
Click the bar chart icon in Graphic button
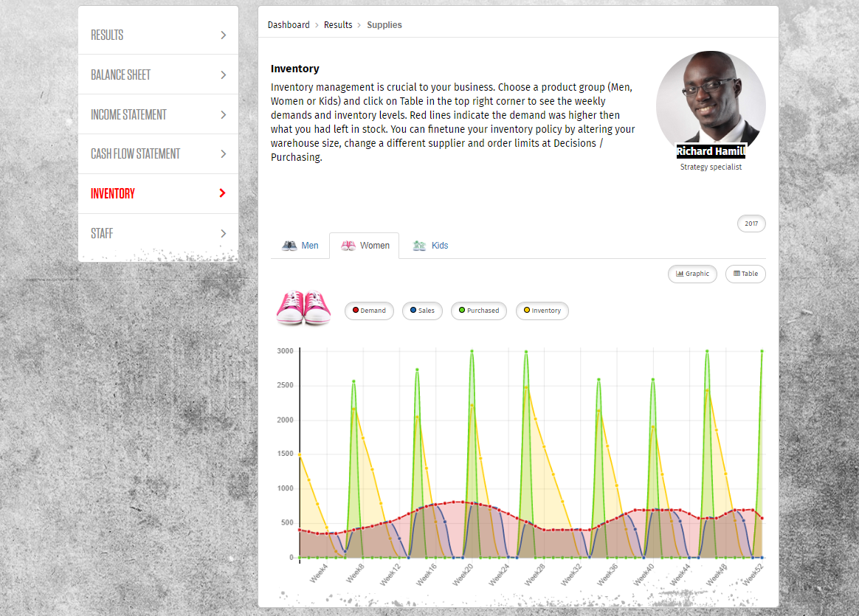click(680, 274)
